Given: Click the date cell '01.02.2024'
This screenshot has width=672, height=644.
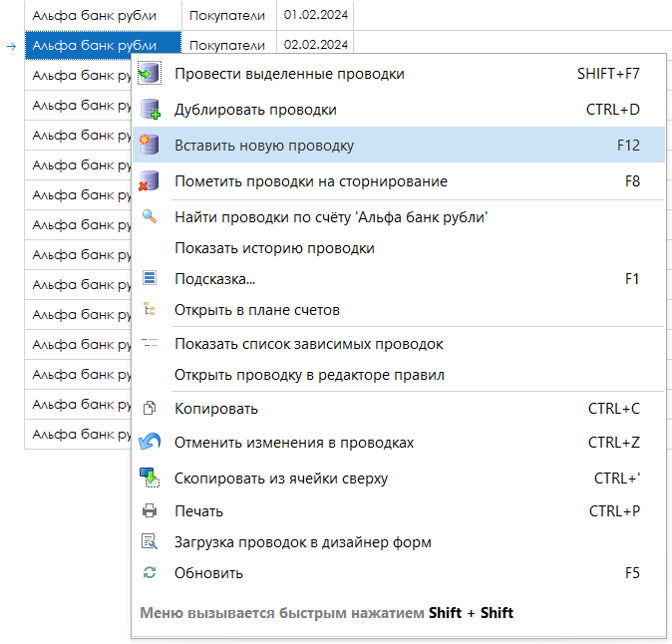Looking at the screenshot, I should tap(315, 16).
